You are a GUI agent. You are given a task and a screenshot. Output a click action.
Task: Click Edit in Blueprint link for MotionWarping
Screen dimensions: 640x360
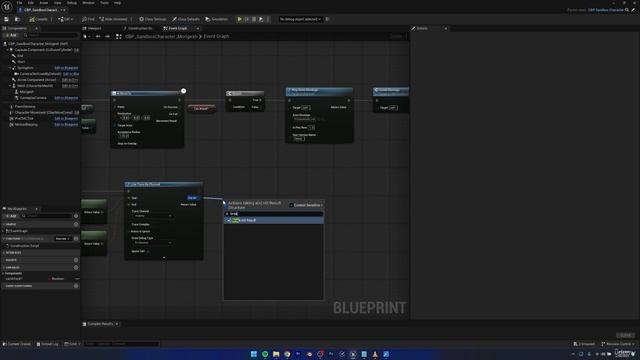(66, 124)
